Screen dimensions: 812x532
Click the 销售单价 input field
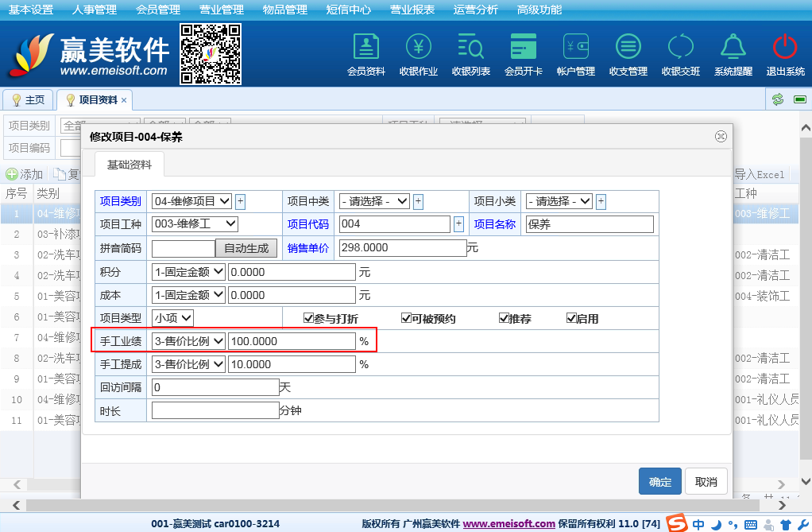tap(402, 248)
